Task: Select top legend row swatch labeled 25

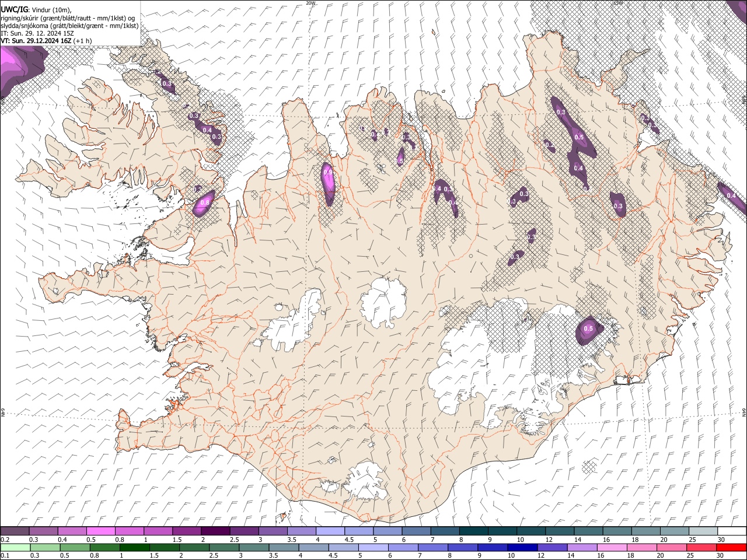Action: [x=703, y=531]
